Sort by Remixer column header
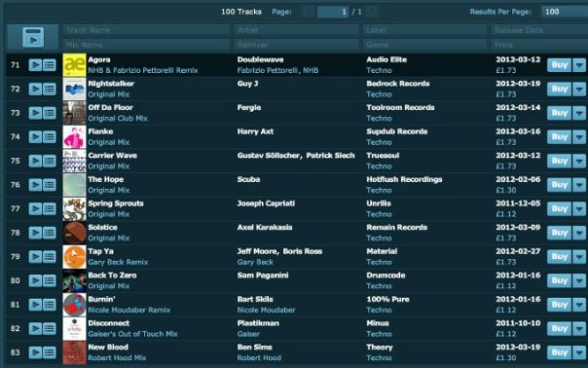Image resolution: width=588 pixels, height=368 pixels. (296, 45)
